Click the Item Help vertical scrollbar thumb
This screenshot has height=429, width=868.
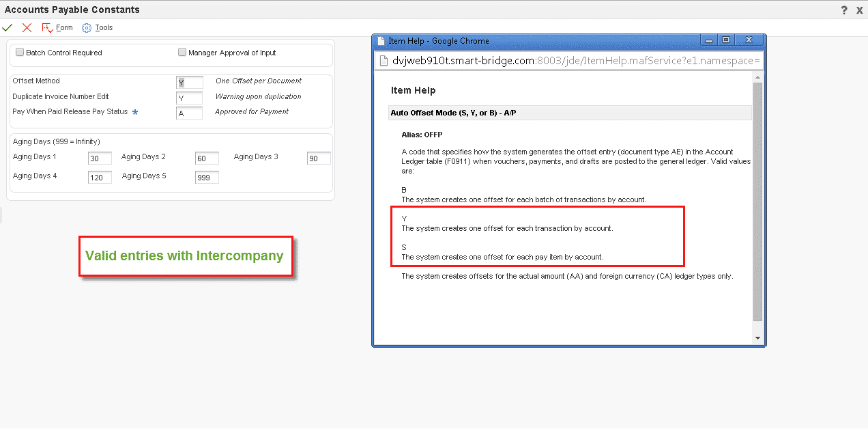[x=757, y=202]
